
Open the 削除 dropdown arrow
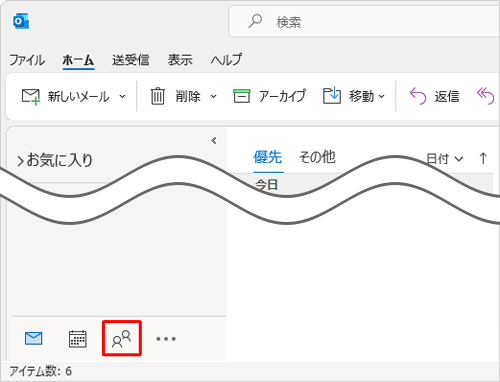click(x=213, y=97)
